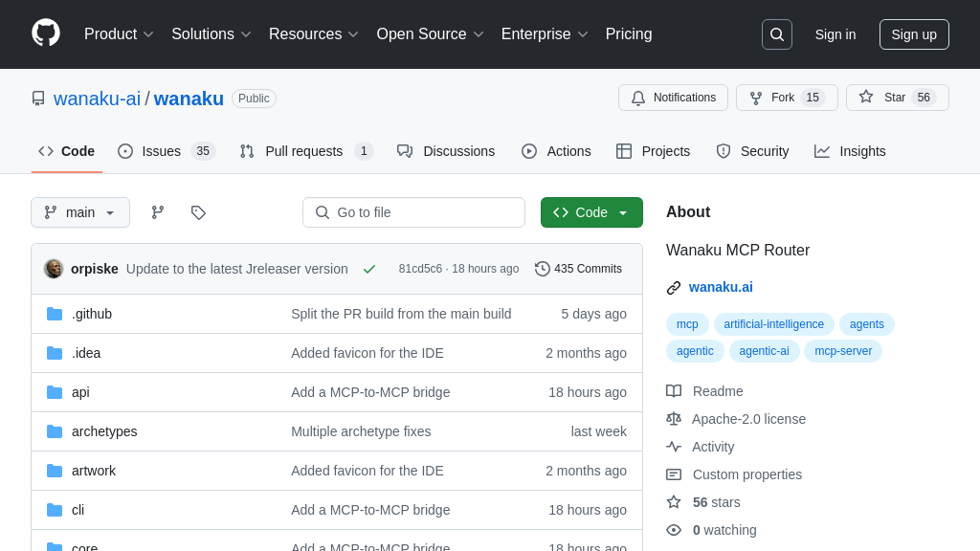The width and height of the screenshot is (980, 551).
Task: Click the license scale icon
Action: tap(674, 419)
